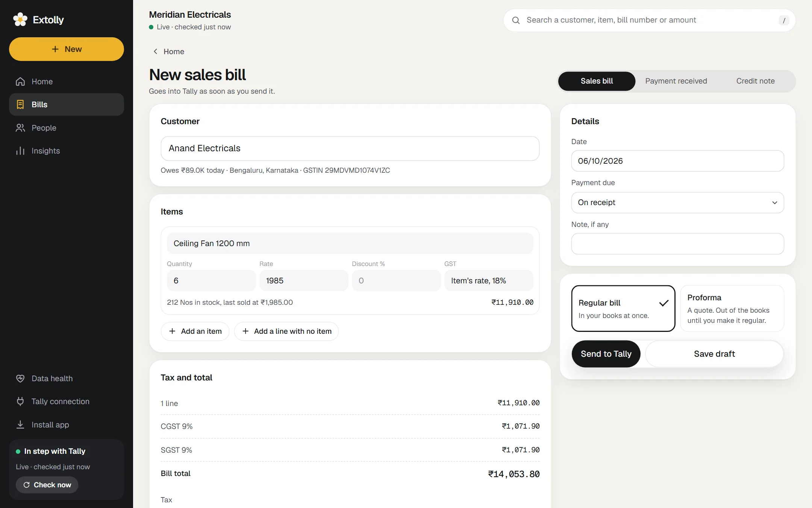Click Check now button
The width and height of the screenshot is (812, 508).
pos(47,485)
